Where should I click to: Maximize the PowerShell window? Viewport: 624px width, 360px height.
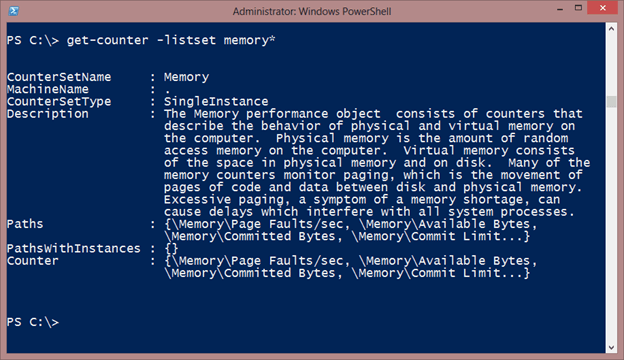(x=578, y=8)
